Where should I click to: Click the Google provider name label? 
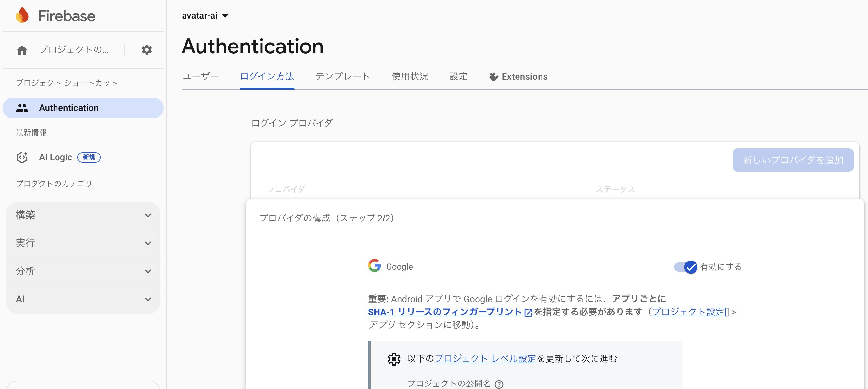[399, 267]
